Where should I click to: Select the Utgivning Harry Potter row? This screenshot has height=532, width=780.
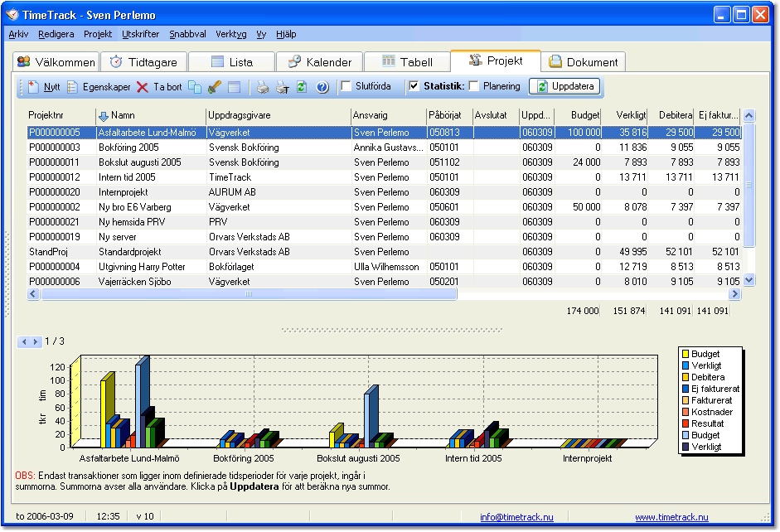tap(384, 267)
